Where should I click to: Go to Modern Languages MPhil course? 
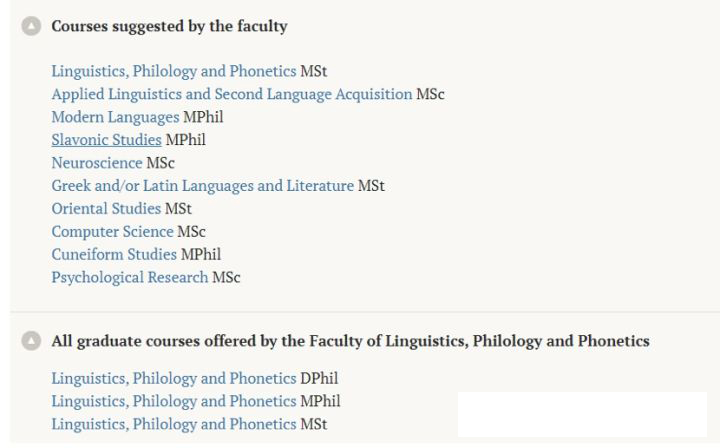[x=115, y=117]
